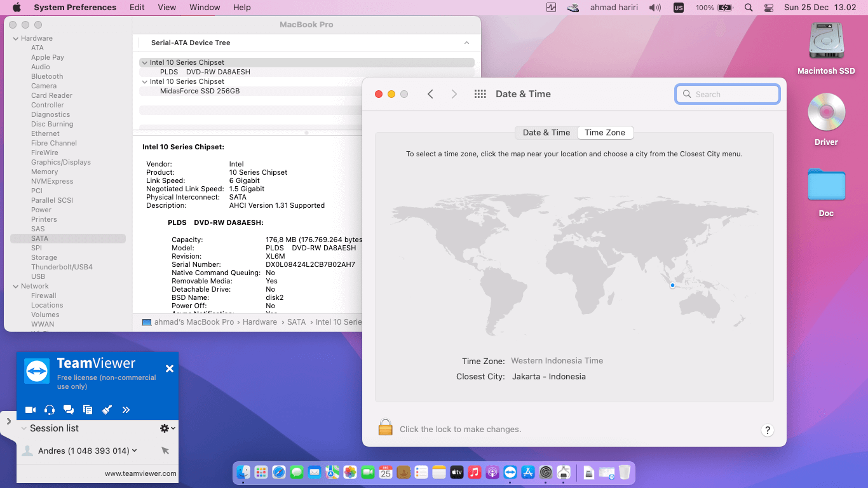Open Safari from the Dock

tap(279, 472)
